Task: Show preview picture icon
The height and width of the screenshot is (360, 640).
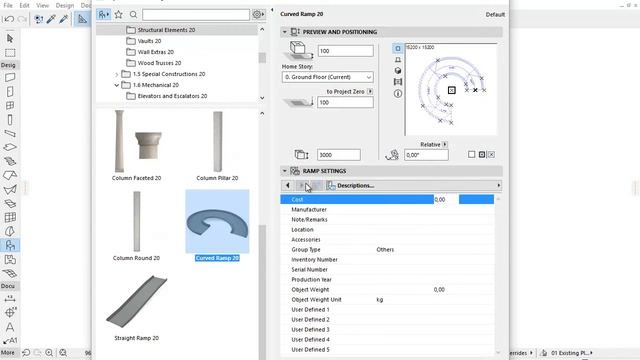Action: coord(398,82)
